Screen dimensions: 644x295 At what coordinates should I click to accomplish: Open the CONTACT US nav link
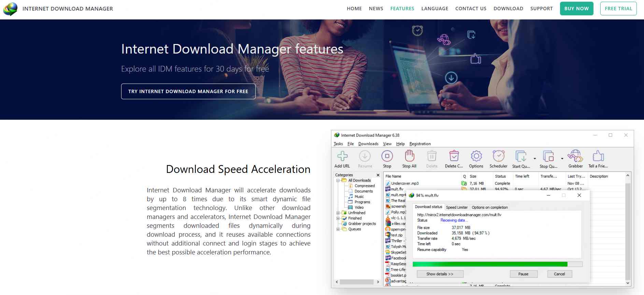[471, 9]
